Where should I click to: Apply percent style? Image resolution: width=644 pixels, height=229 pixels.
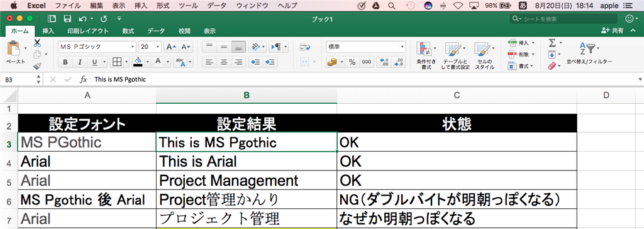(352, 62)
